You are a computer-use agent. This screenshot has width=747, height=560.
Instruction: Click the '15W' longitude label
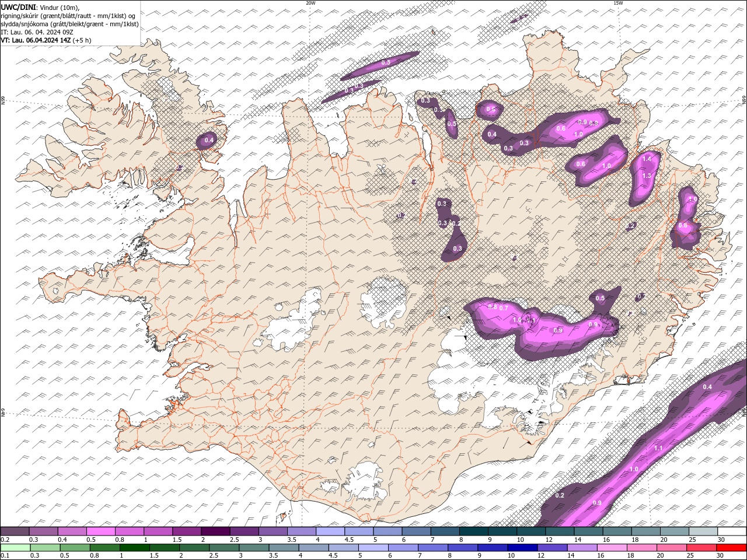[618, 3]
